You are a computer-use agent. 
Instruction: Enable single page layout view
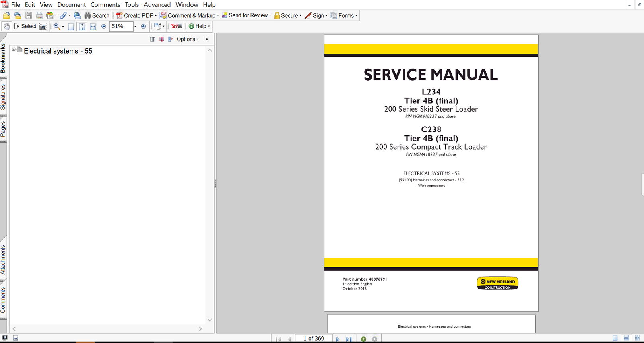[615, 338]
